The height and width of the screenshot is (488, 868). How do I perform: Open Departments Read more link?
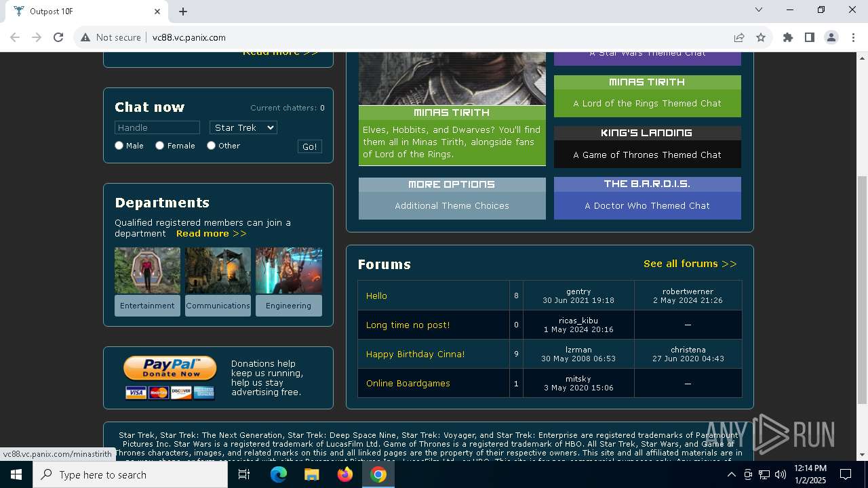[212, 233]
